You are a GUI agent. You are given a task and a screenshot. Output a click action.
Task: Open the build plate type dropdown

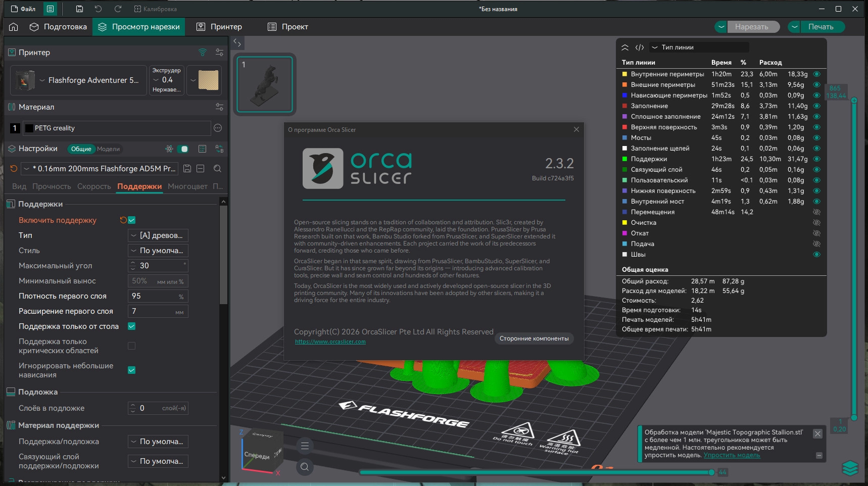click(204, 80)
